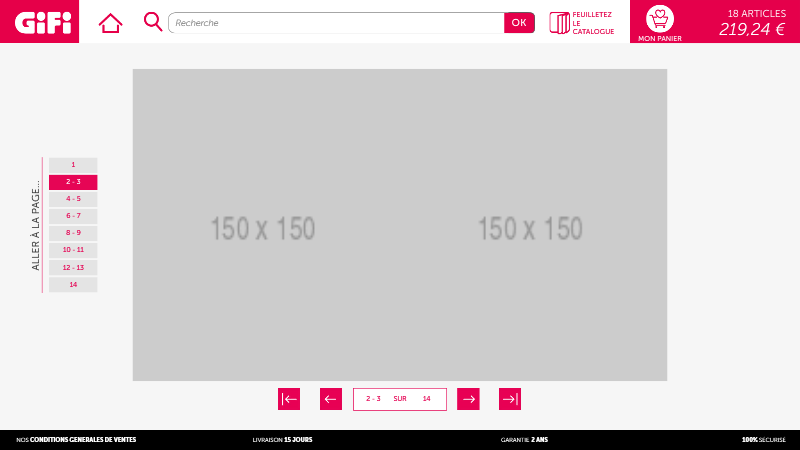This screenshot has width=800, height=450.
Task: Open Mon Panier basket icon
Action: point(660,20)
